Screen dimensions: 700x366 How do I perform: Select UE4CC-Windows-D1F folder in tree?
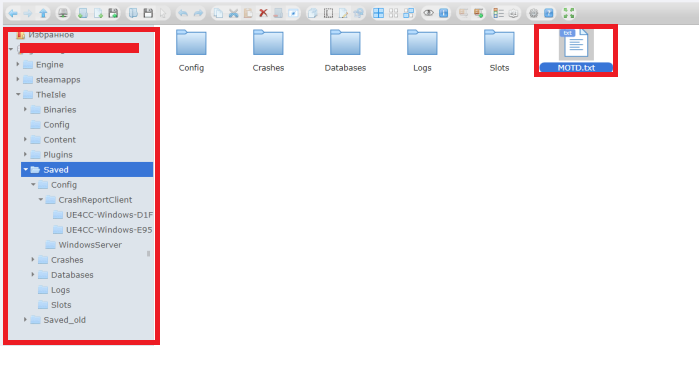[x=109, y=215]
